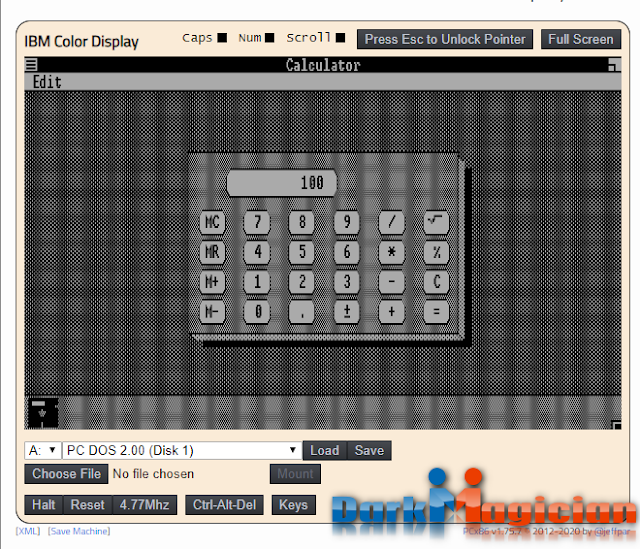Click the Keys button
The width and height of the screenshot is (640, 549).
(293, 505)
